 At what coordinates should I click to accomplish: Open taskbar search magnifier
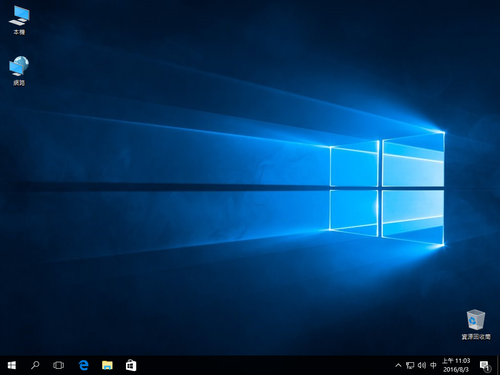pyautogui.click(x=35, y=365)
